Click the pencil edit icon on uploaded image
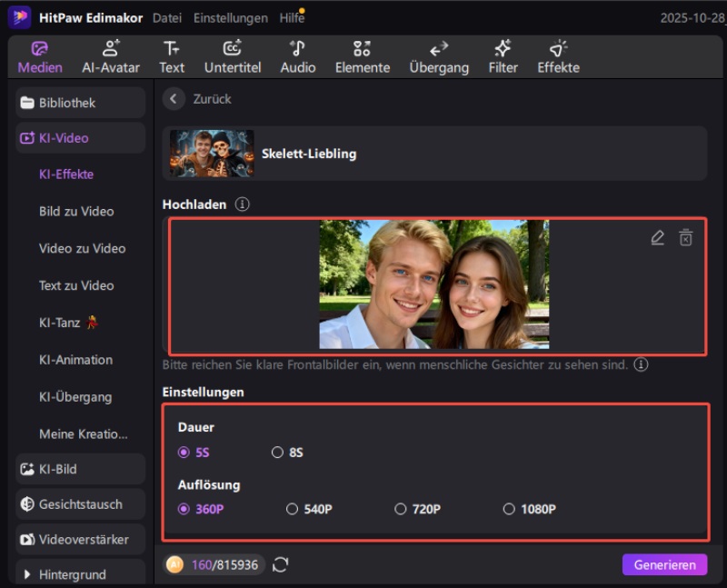 [x=658, y=238]
